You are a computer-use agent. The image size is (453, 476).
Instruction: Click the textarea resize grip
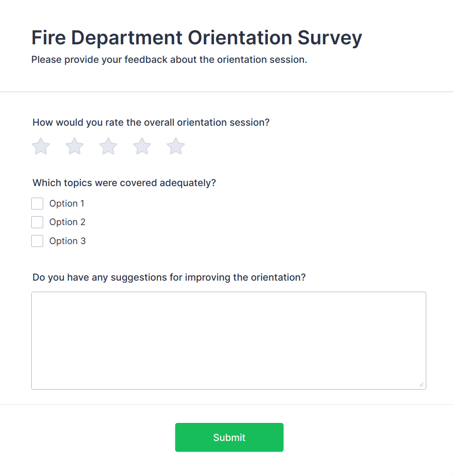[422, 385]
